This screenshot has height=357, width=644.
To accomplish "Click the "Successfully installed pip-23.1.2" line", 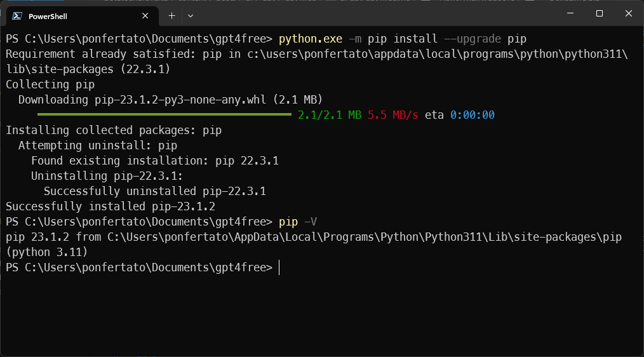I will 111,206.
